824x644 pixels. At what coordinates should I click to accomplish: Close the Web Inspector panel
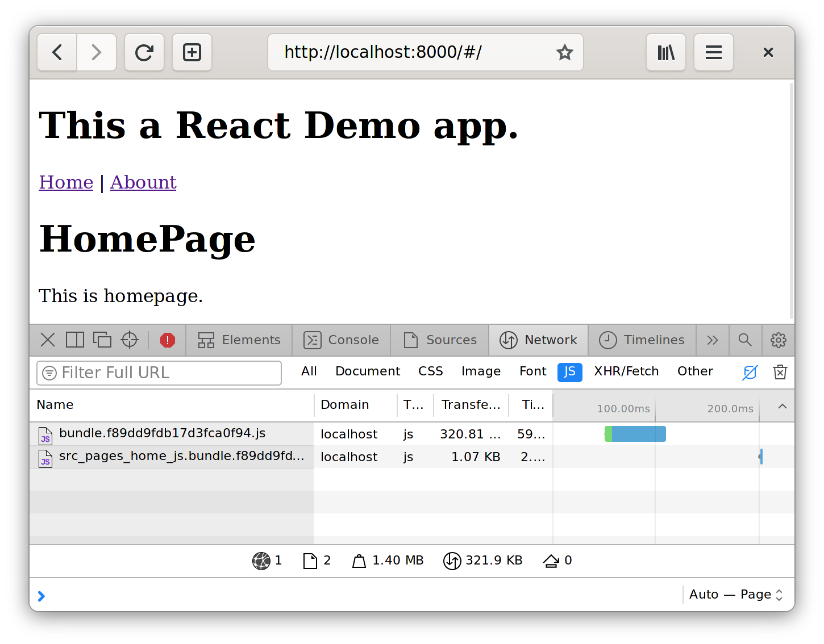pos(48,340)
